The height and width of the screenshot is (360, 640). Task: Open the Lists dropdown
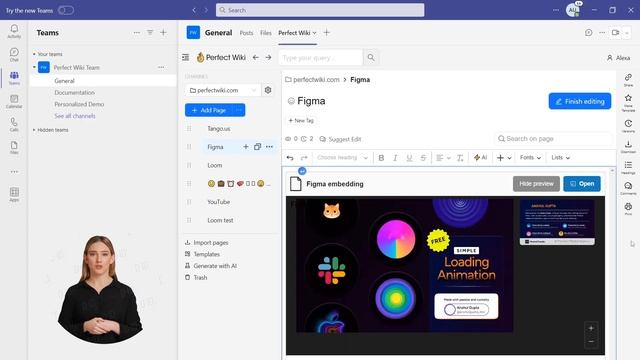(x=560, y=158)
